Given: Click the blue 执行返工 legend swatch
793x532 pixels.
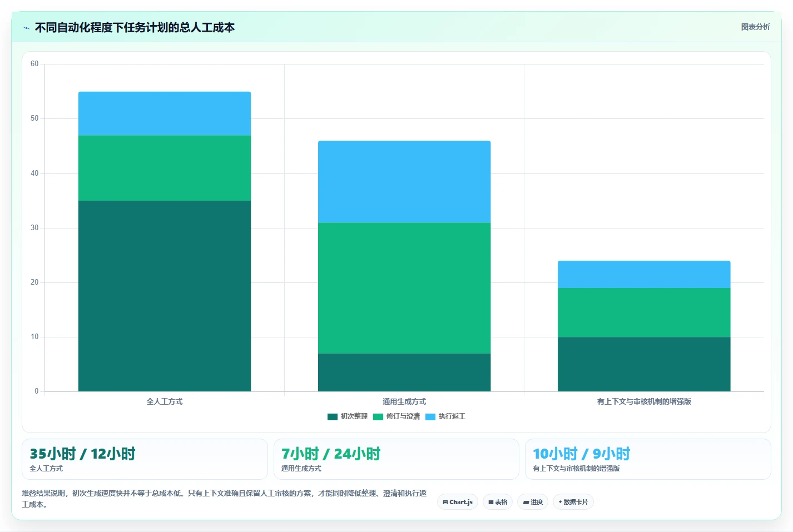Looking at the screenshot, I should (430, 417).
